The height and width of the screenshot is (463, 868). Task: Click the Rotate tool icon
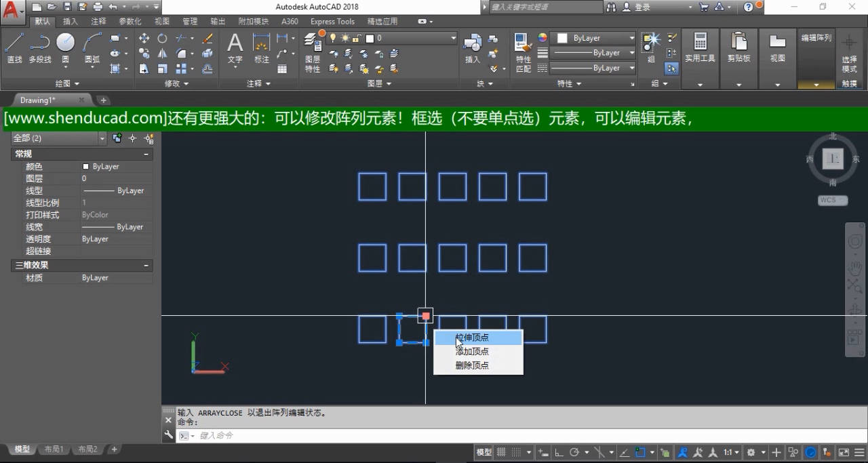(162, 39)
